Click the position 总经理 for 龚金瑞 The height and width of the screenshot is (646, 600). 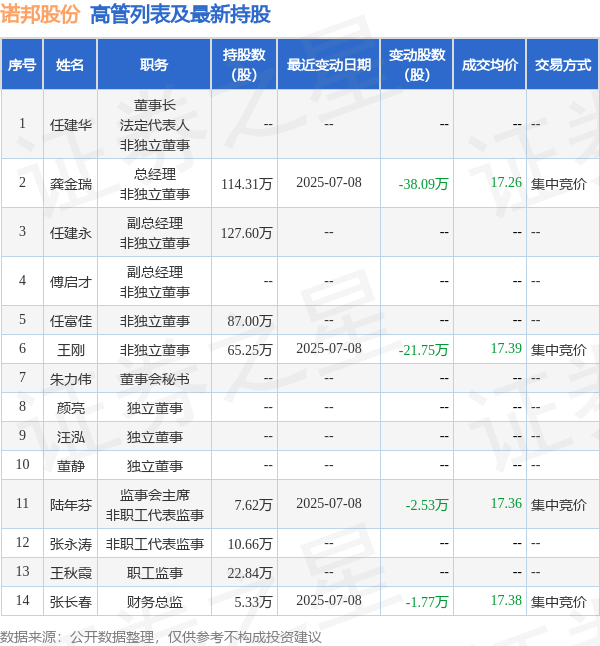[x=155, y=174]
